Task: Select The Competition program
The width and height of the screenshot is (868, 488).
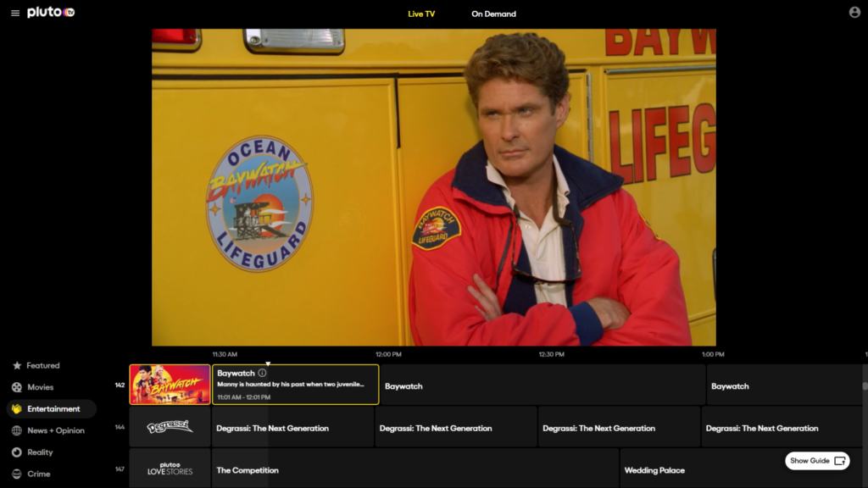Action: tap(415, 469)
